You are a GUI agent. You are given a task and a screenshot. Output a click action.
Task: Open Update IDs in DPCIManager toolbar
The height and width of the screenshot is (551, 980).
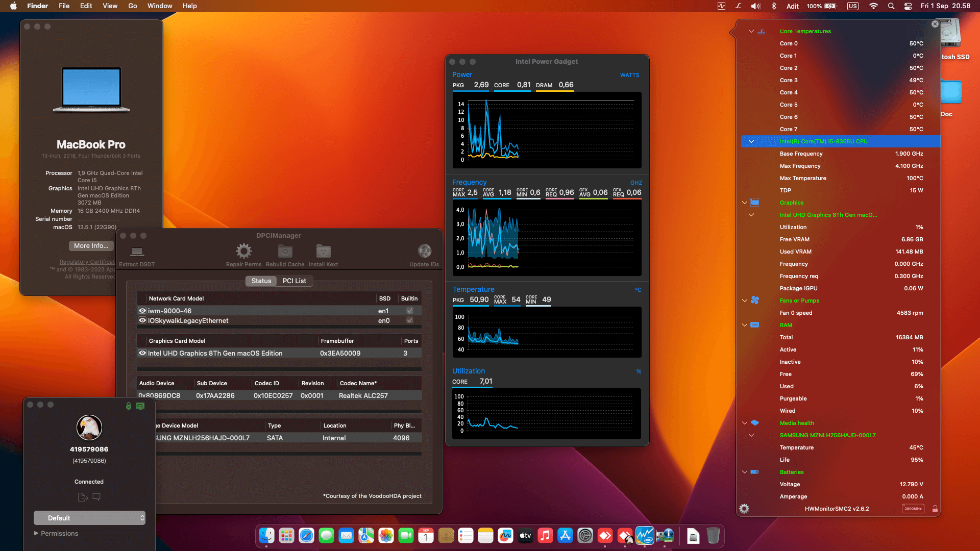(x=424, y=251)
